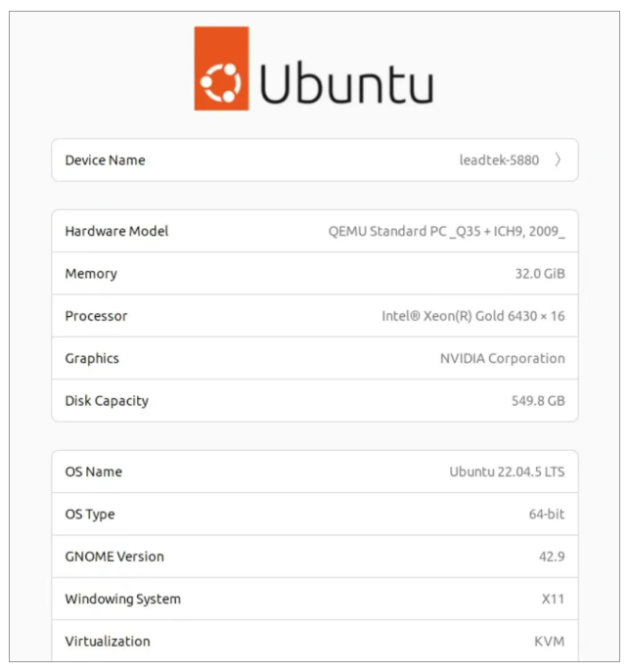This screenshot has width=628, height=672.
Task: Click the KVM Virtualization value
Action: coord(549,642)
